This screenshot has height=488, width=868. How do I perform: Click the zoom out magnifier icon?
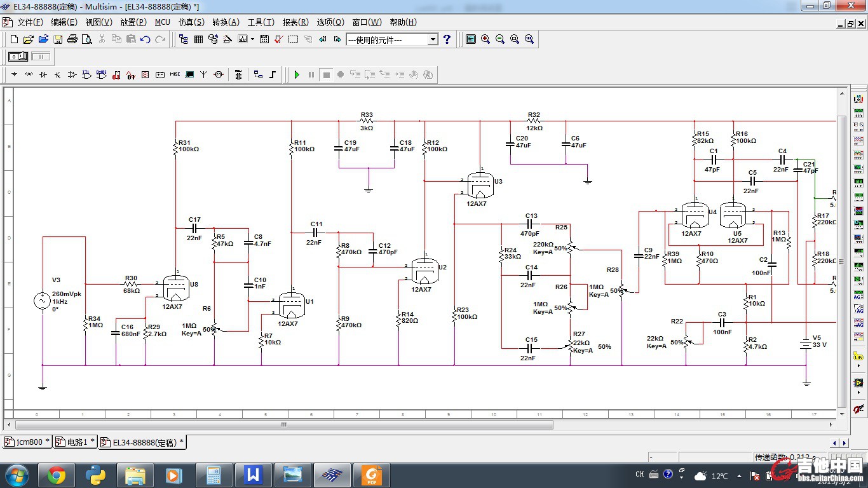(500, 39)
